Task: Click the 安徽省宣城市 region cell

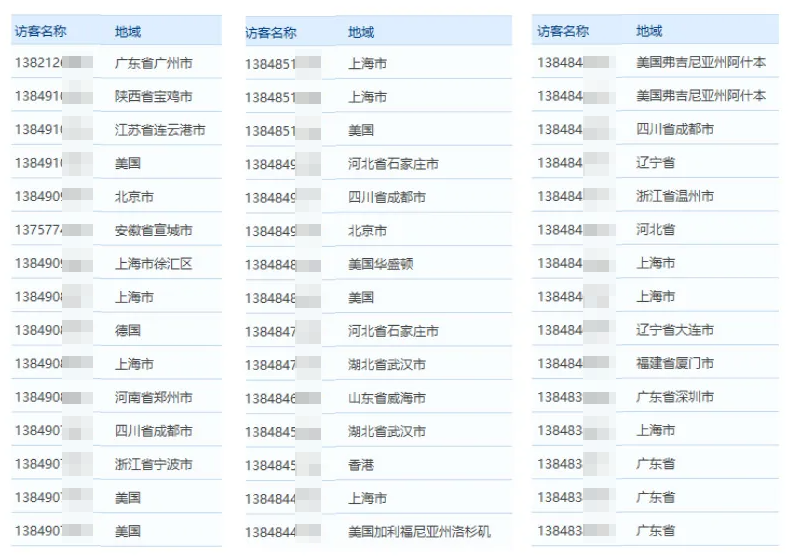Action: click(153, 230)
